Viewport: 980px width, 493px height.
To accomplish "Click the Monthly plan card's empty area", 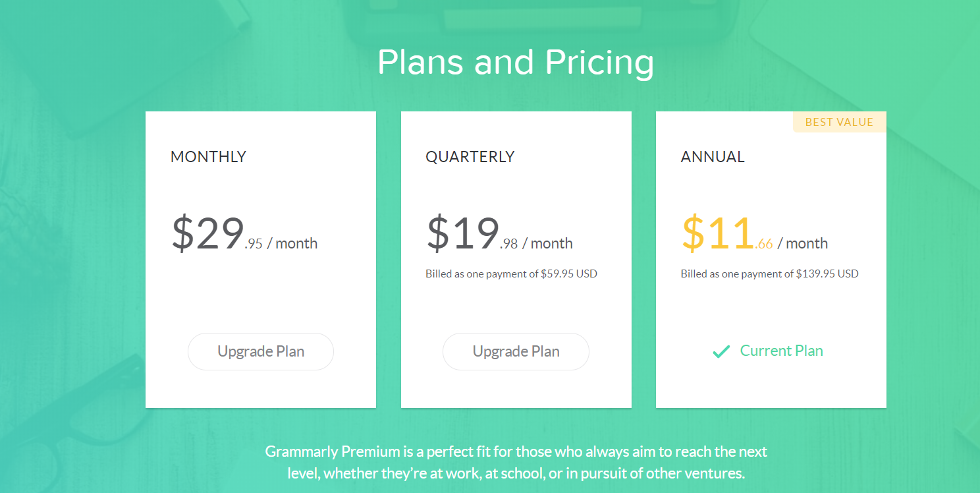I will 261,300.
